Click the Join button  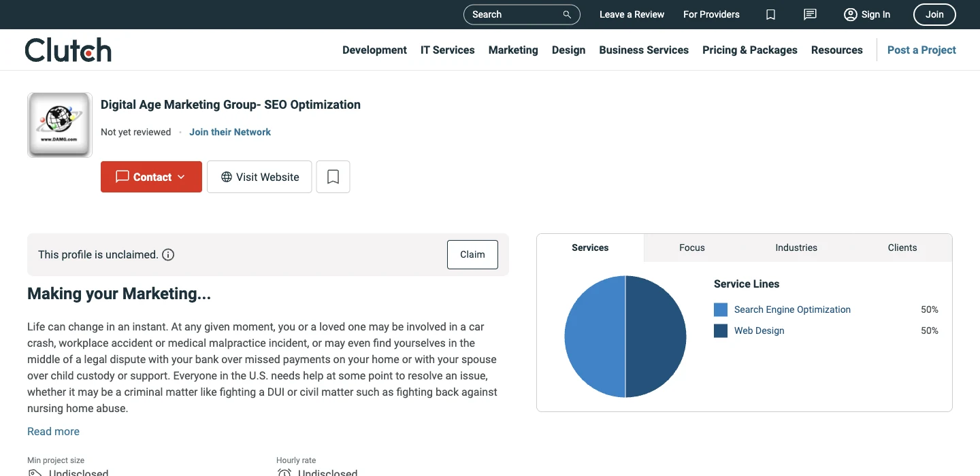(x=934, y=14)
